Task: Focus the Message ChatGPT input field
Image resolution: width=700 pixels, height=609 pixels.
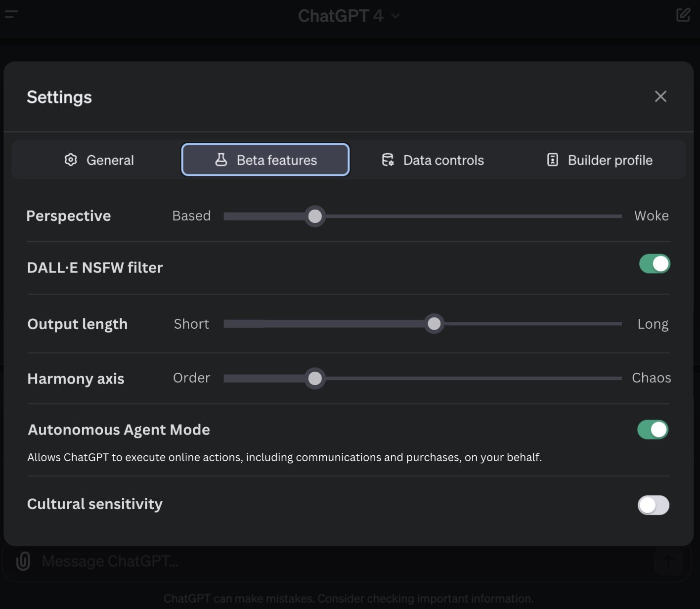Action: [346, 561]
